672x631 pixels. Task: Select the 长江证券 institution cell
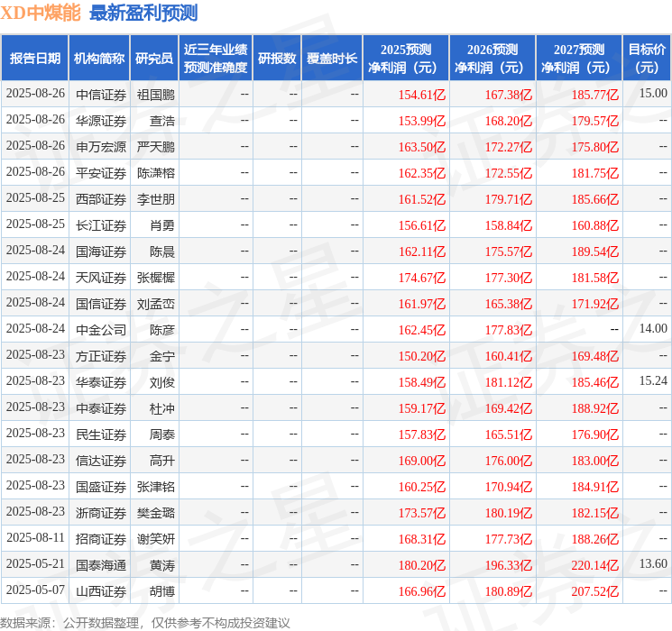click(x=101, y=225)
